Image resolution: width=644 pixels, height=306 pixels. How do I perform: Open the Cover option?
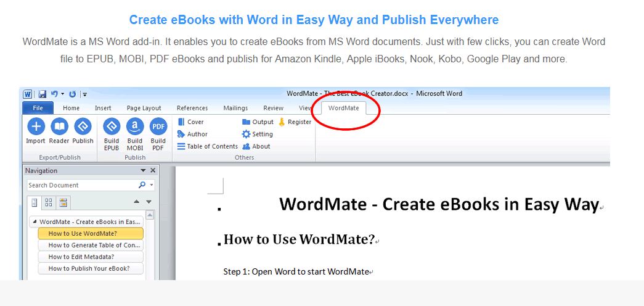pos(190,122)
